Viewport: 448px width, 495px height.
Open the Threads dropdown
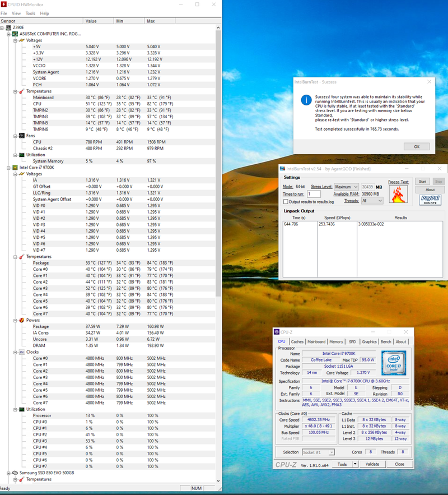(372, 201)
